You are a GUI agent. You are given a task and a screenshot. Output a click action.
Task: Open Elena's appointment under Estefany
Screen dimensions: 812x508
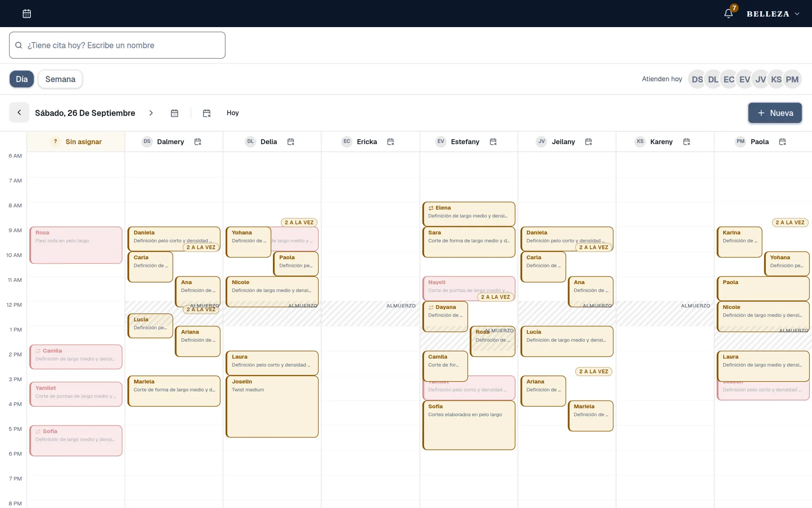pos(469,214)
